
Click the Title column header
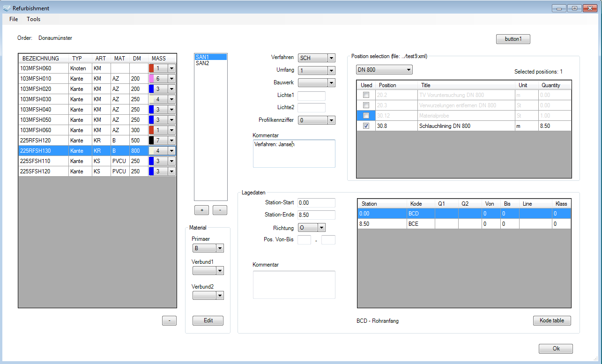pyautogui.click(x=466, y=85)
